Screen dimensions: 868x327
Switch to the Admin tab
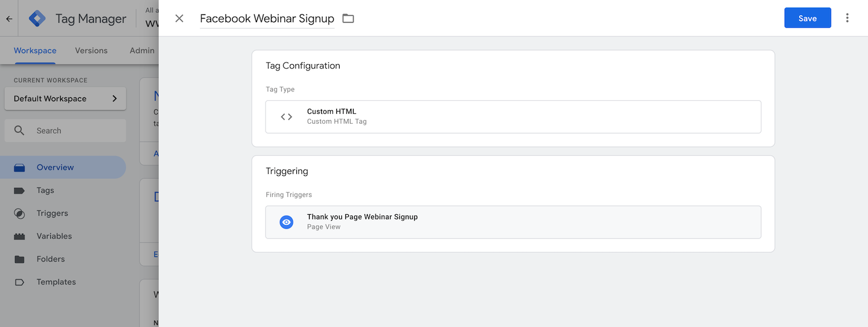point(142,50)
